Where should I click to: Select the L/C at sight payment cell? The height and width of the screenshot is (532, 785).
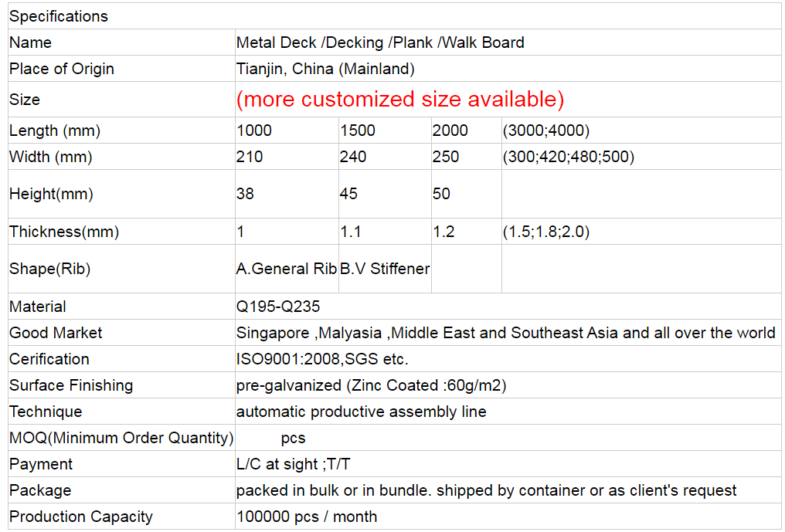(x=294, y=464)
